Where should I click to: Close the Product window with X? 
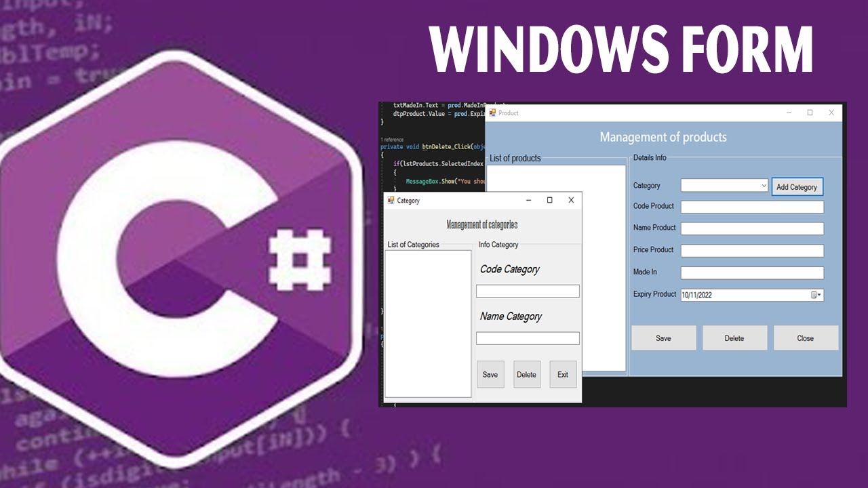(831, 113)
